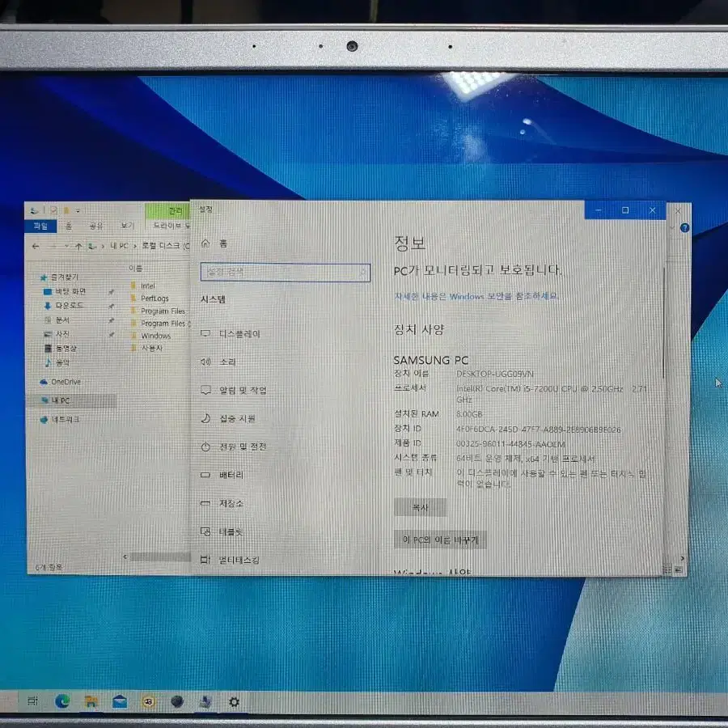
Task: Select the Intel folder
Action: pos(142,286)
